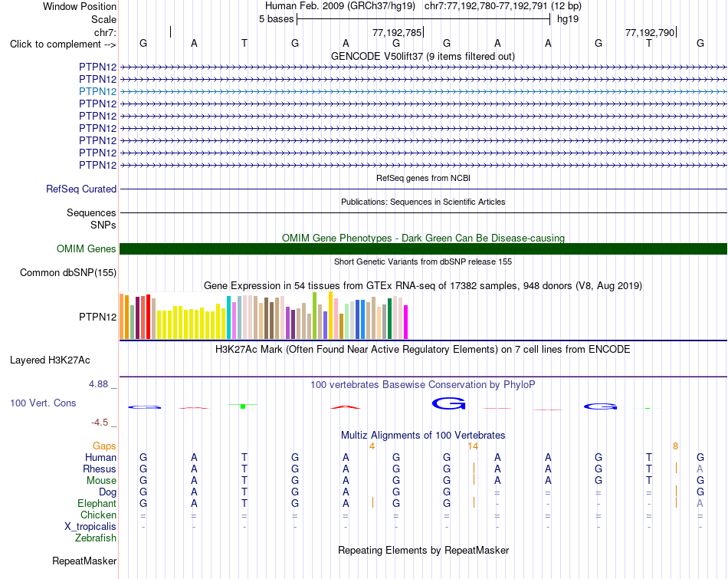
Task: Click the red A PhyloP logo letter
Action: point(346,407)
